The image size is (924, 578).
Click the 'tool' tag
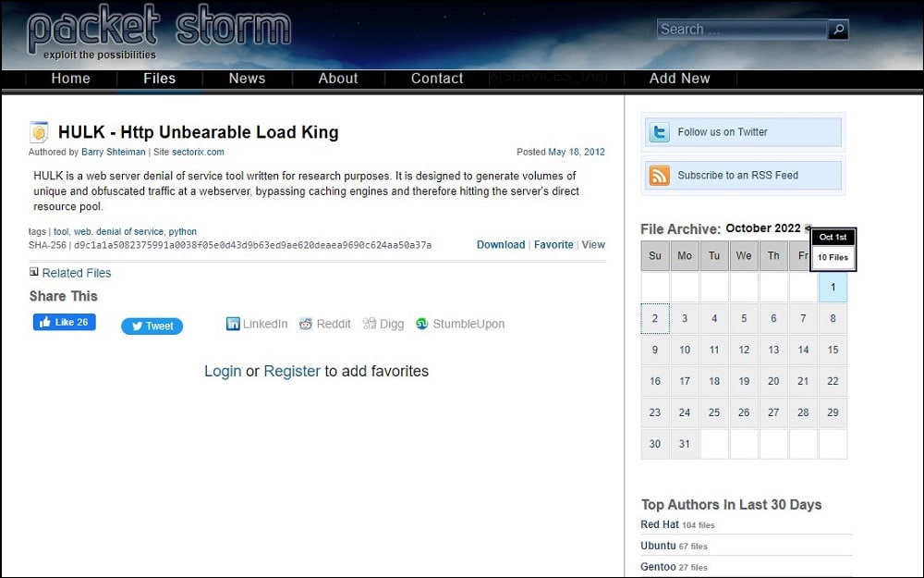pyautogui.click(x=61, y=232)
